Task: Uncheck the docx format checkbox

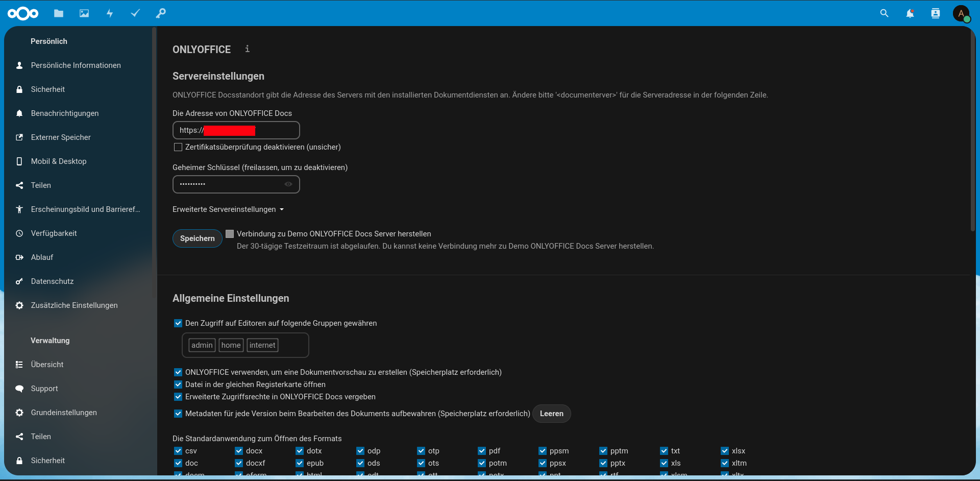Action: point(239,451)
